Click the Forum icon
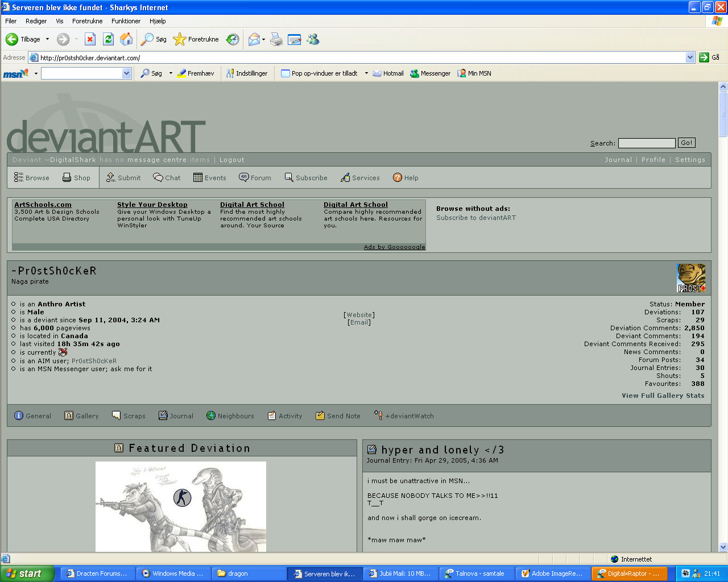Image resolution: width=728 pixels, height=582 pixels. coord(244,177)
